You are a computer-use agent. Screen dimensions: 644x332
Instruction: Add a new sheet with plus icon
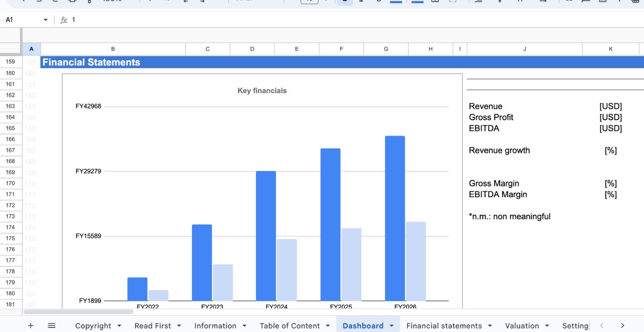click(x=30, y=326)
